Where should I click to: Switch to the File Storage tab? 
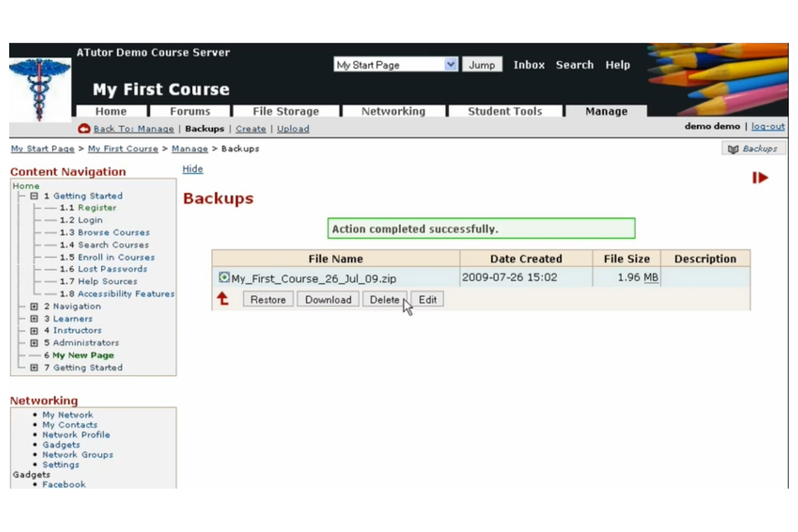pyautogui.click(x=286, y=111)
